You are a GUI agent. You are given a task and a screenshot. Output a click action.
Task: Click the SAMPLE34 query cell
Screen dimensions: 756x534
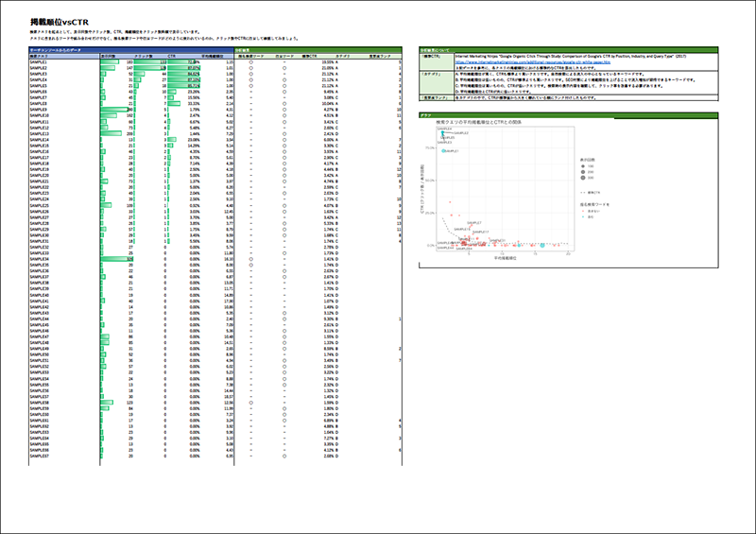point(40,259)
